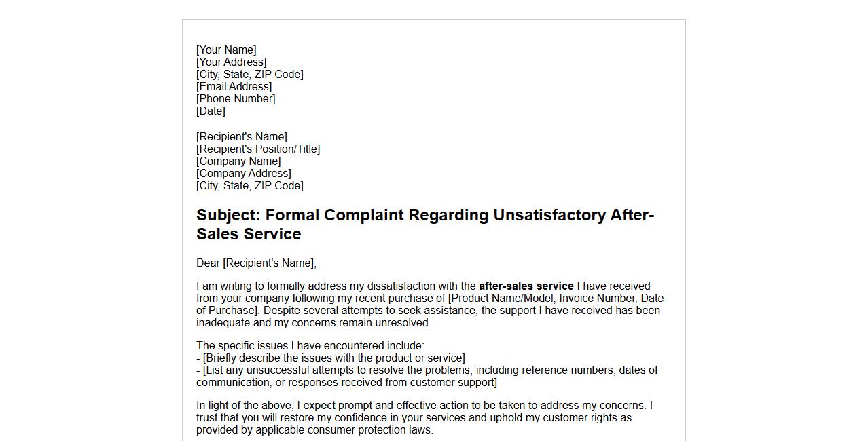Image resolution: width=868 pixels, height=441 pixels.
Task: Click the [Your Address] placeholder line
Action: 231,62
